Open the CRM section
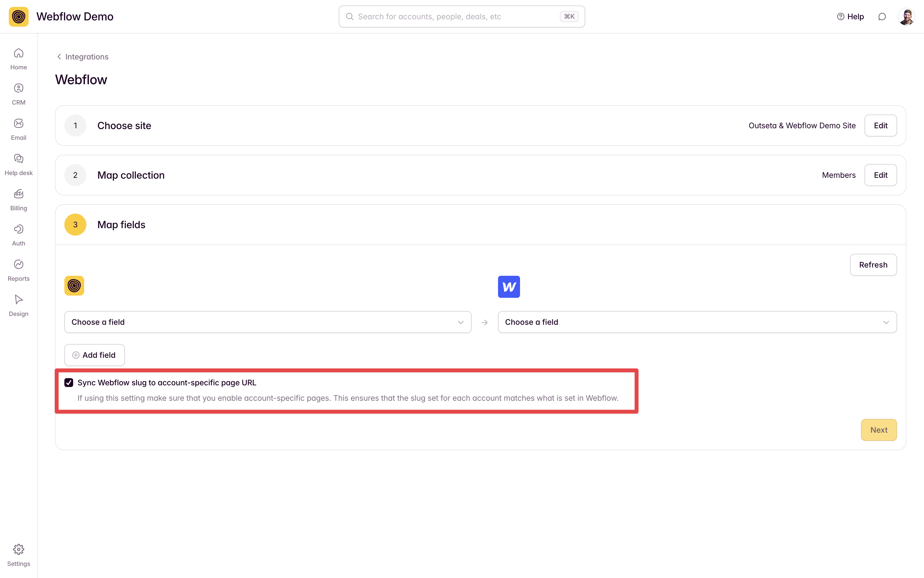This screenshot has height=578, width=924. tap(19, 94)
